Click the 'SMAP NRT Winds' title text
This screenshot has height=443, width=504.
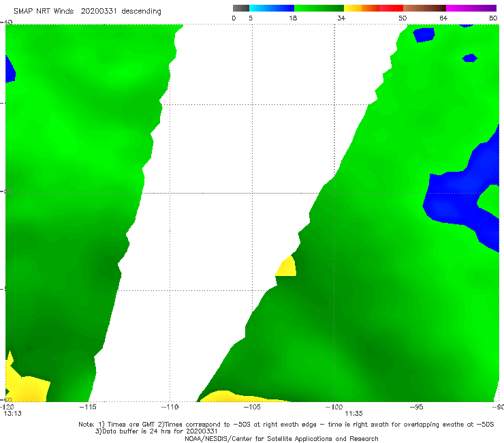point(44,12)
